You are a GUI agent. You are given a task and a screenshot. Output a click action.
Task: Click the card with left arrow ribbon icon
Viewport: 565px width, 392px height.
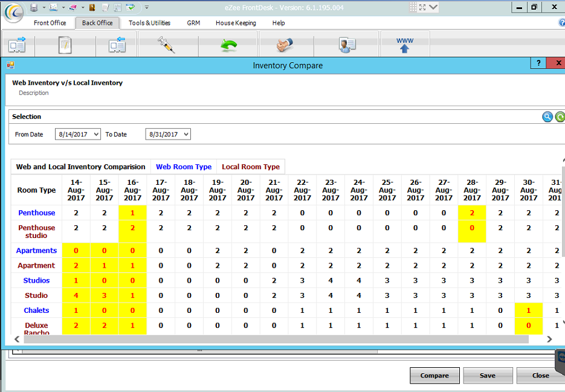(117, 45)
